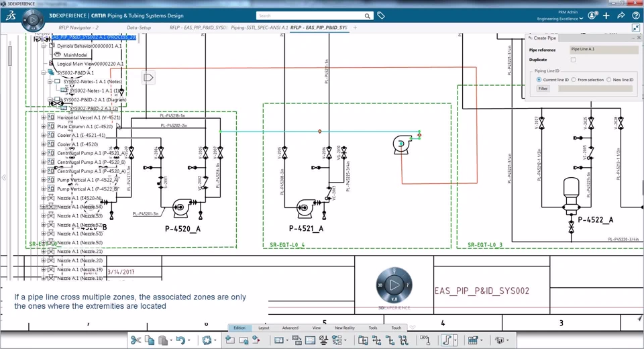644x349 pixels.
Task: Tick the Duplicate checkbox
Action: coord(574,60)
